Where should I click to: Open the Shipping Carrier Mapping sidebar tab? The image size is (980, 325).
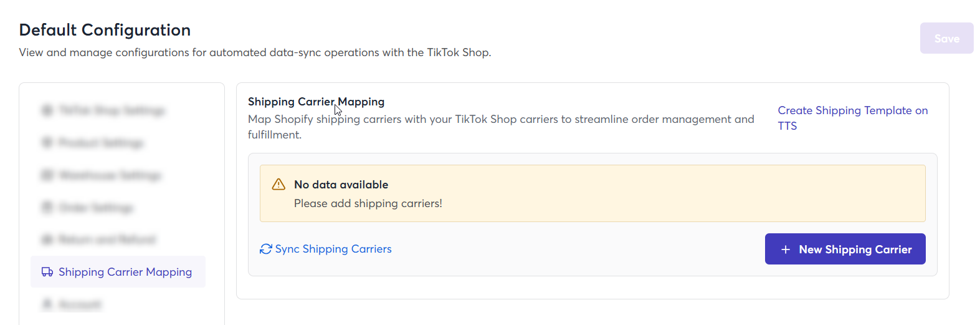click(118, 272)
